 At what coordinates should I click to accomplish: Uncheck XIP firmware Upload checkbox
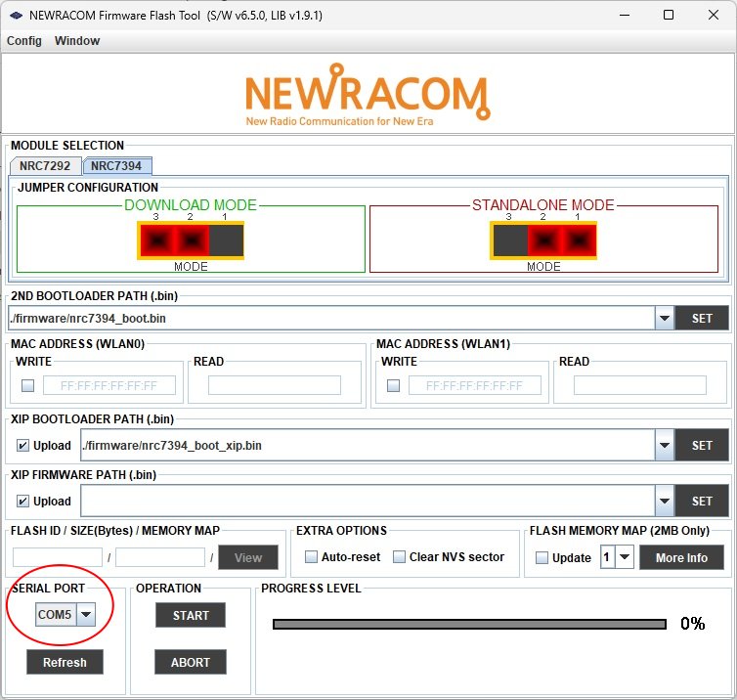23,502
